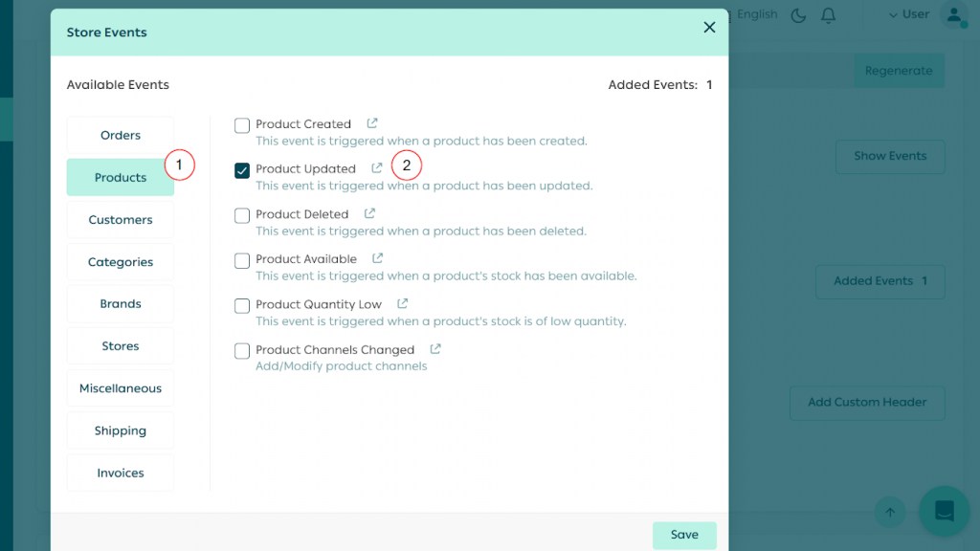Toggle dark mode moon icon
This screenshot has height=551, width=980.
click(798, 14)
